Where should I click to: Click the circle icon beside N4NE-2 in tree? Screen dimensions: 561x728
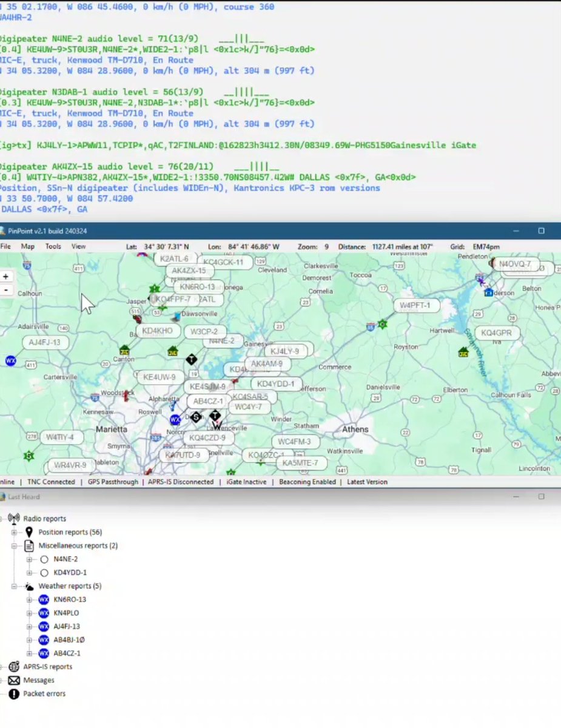tap(44, 559)
